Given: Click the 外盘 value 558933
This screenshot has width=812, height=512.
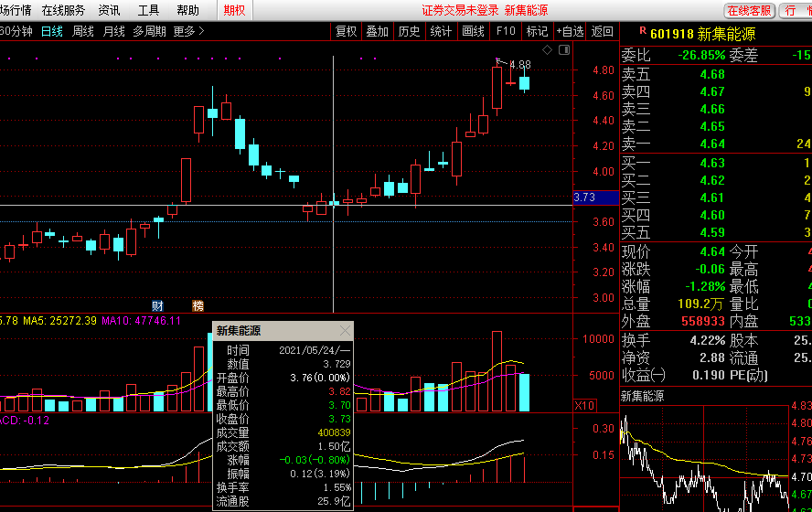Looking at the screenshot, I should coord(703,322).
